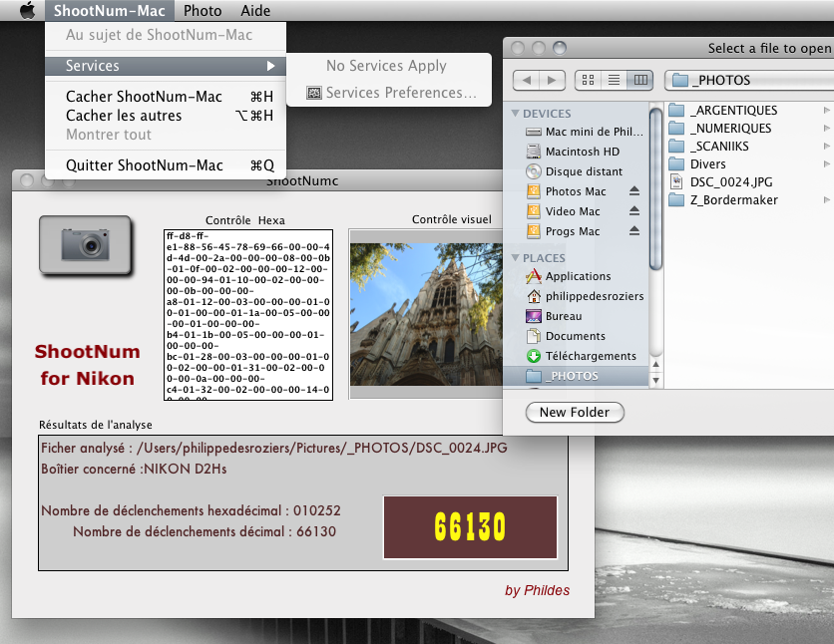Eject the Progs Mac volume
The height and width of the screenshot is (644, 834).
coord(634,231)
